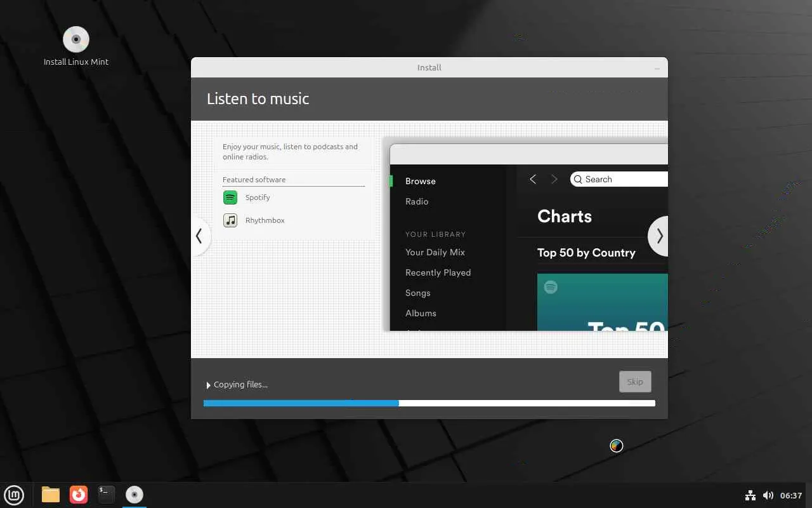Minimize the Install window
This screenshot has width=812, height=508.
tap(657, 68)
